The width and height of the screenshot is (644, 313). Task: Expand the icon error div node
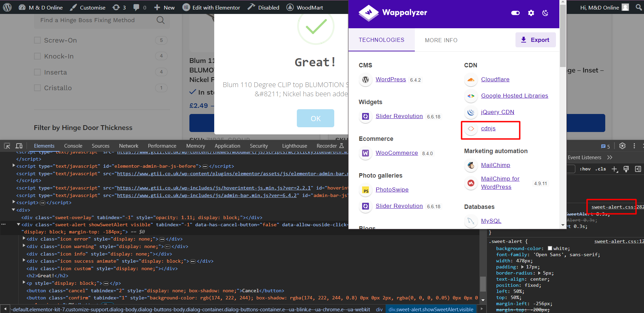pos(24,239)
